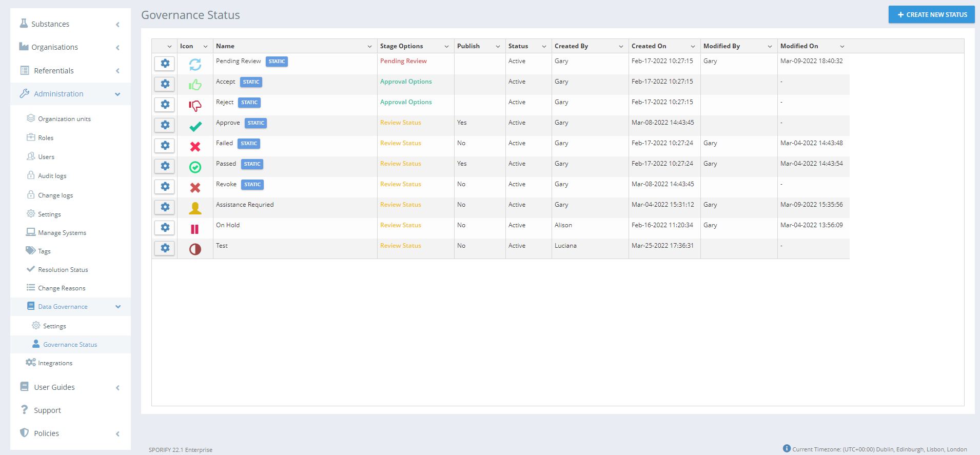Open settings gear for the Test status
This screenshot has width=980, height=455.
tap(165, 248)
